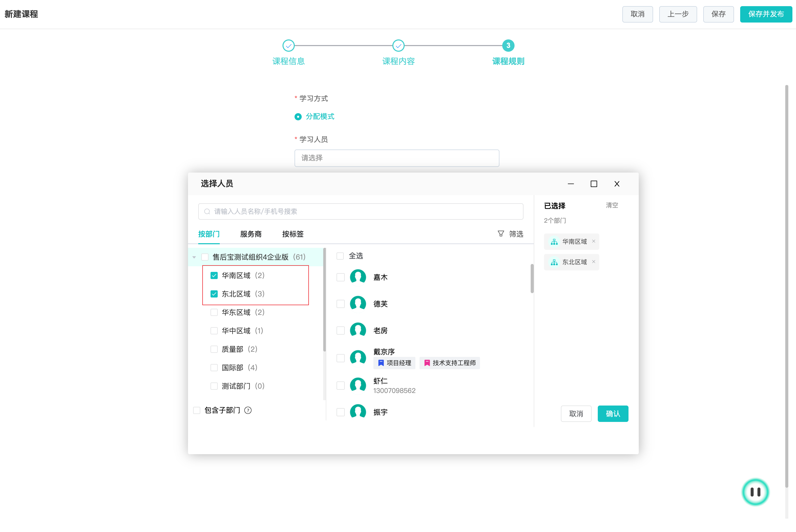
Task: Go to the 课程信息 step label
Action: tap(289, 61)
